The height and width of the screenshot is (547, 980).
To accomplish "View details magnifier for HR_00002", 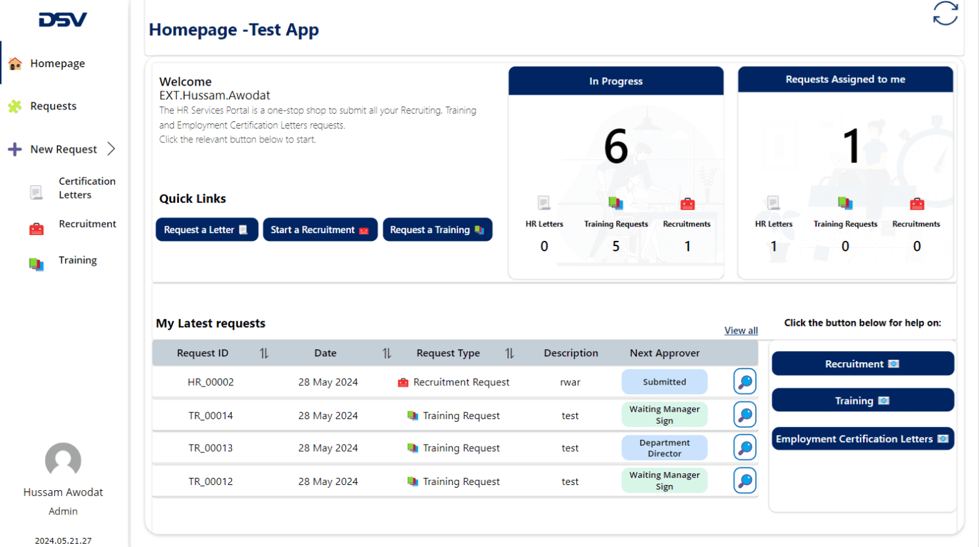I will tap(745, 382).
